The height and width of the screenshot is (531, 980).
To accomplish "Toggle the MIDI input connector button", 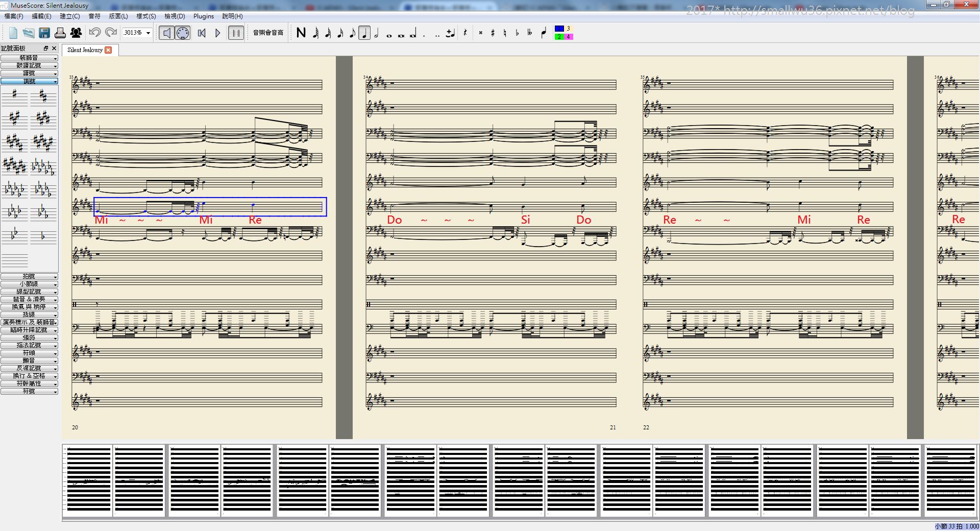I will tap(183, 33).
